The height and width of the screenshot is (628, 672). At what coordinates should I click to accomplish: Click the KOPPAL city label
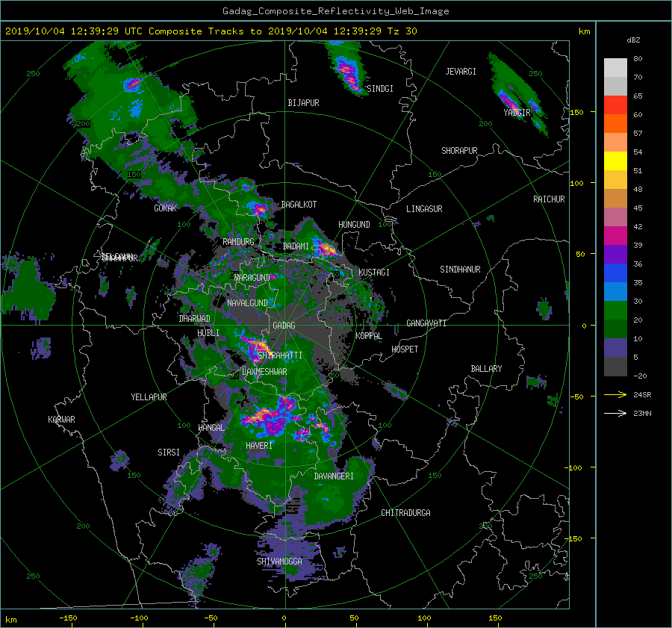click(x=369, y=336)
